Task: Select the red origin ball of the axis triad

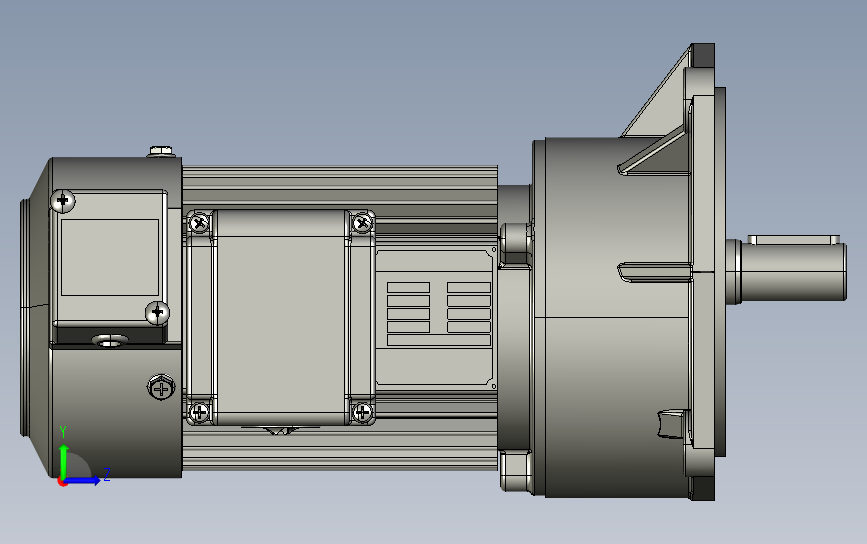Action: (62, 482)
